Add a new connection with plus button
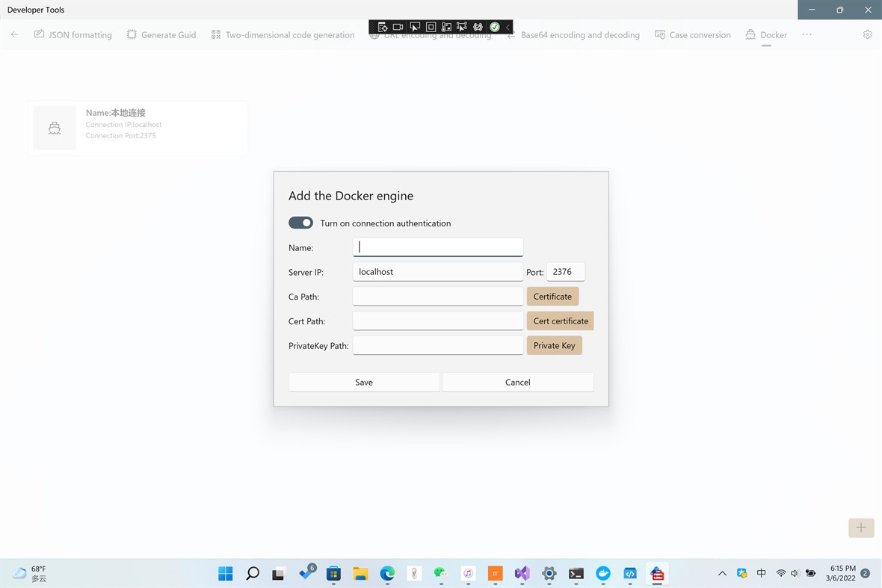The width and height of the screenshot is (882, 588). (x=860, y=527)
